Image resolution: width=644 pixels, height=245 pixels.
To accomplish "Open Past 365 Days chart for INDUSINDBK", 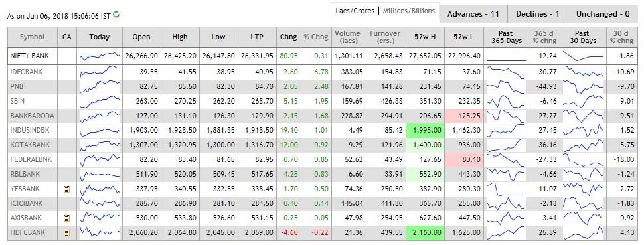I will click(506, 131).
